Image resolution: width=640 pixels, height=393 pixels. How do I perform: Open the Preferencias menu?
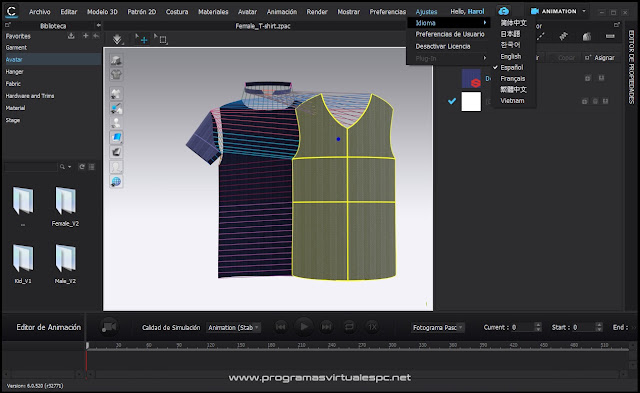[388, 12]
